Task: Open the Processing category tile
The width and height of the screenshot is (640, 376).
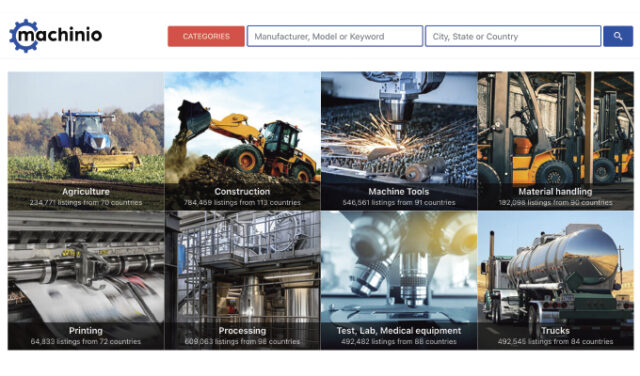Action: [242, 280]
